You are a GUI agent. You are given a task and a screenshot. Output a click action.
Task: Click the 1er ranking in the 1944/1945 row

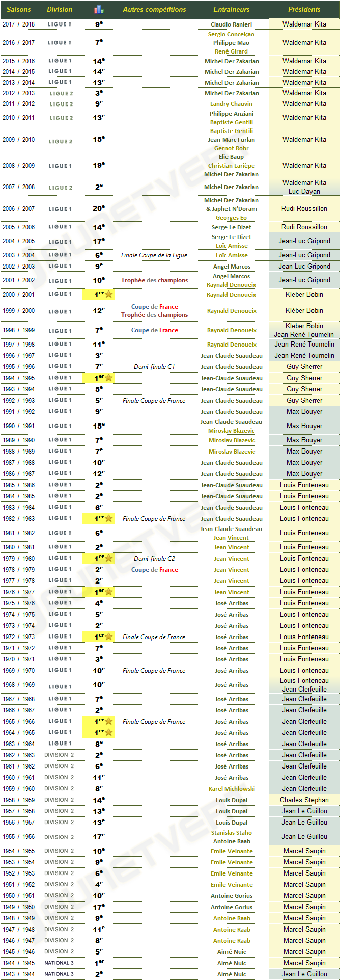[99, 963]
